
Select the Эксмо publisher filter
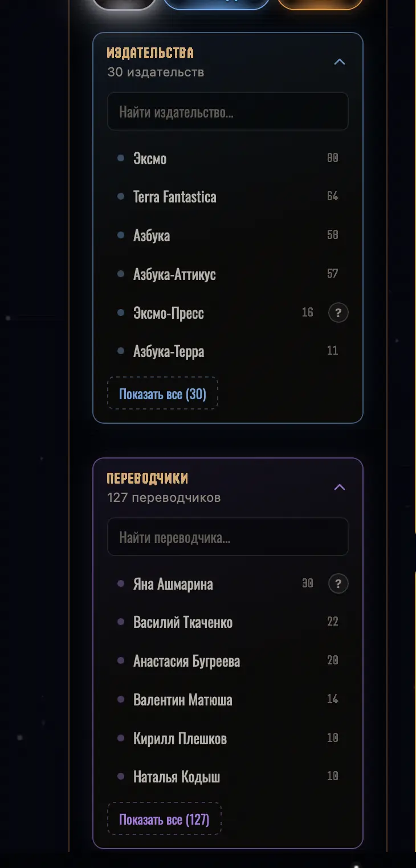(227, 158)
